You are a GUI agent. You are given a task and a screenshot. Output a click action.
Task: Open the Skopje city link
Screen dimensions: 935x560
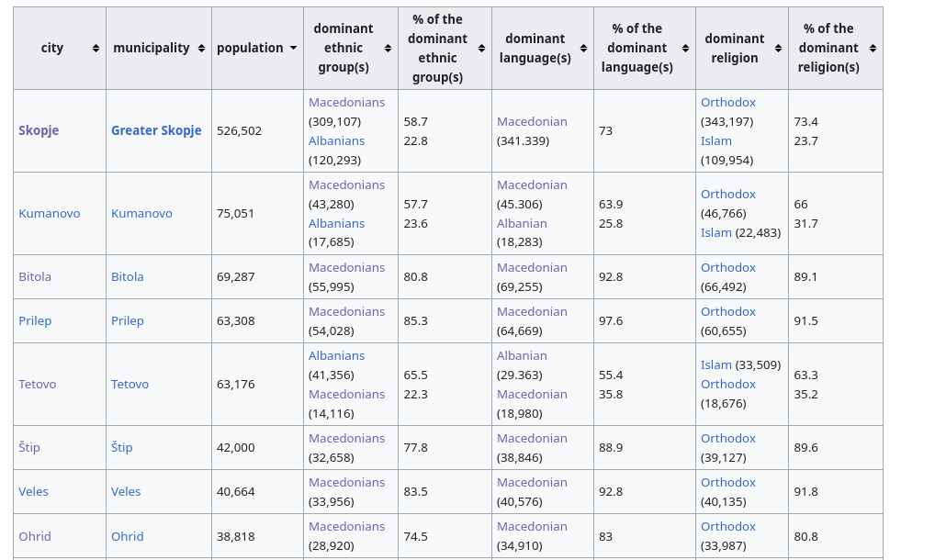(39, 130)
